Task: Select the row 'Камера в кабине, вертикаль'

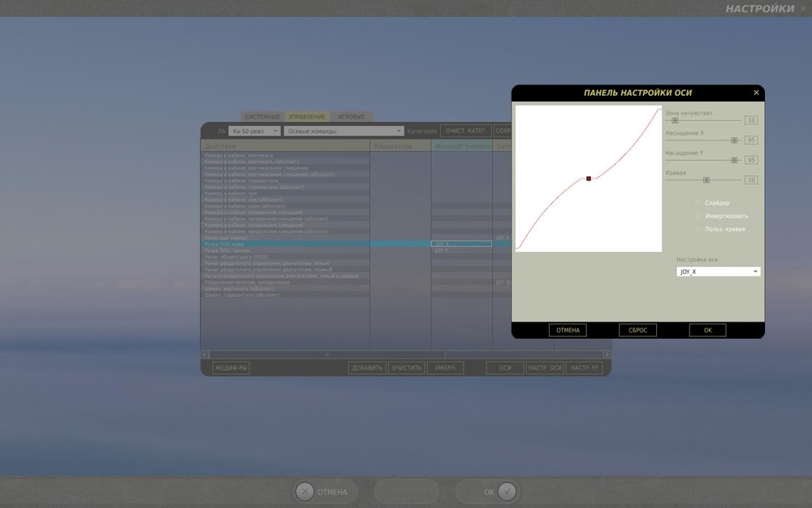Action: click(285, 155)
